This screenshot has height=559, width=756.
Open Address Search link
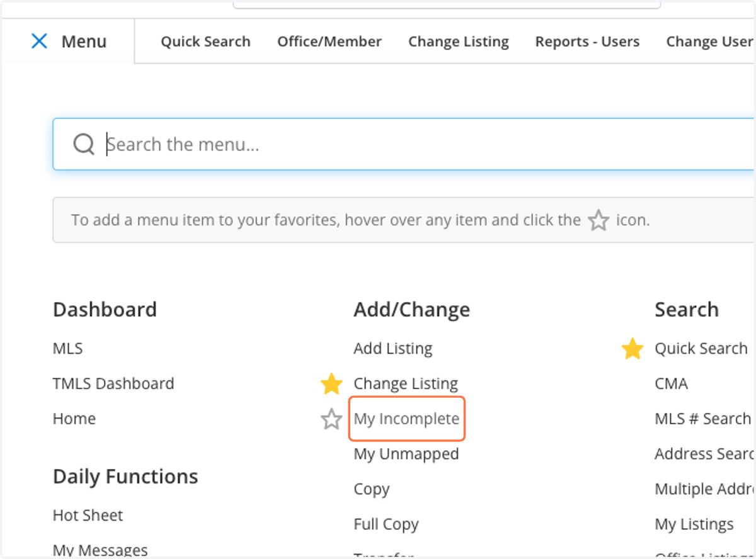point(704,454)
